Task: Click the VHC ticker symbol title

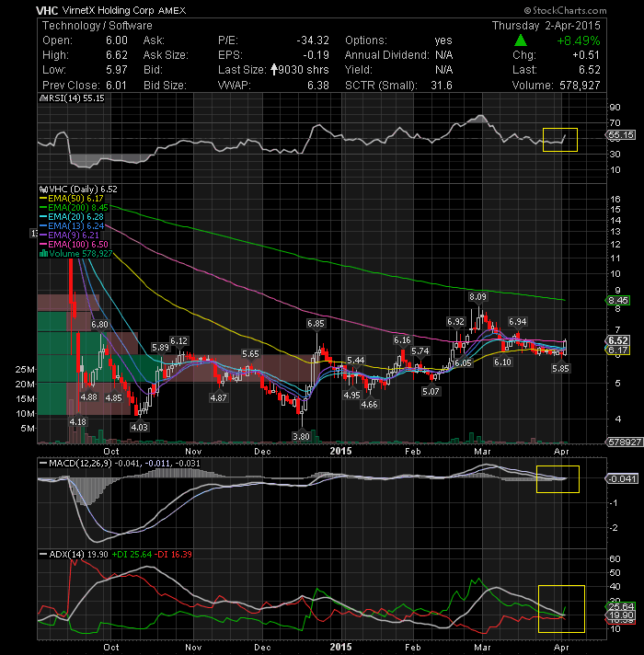Action: (47, 10)
